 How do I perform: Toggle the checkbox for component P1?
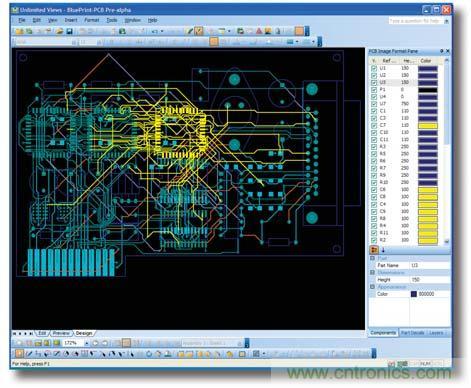point(374,90)
